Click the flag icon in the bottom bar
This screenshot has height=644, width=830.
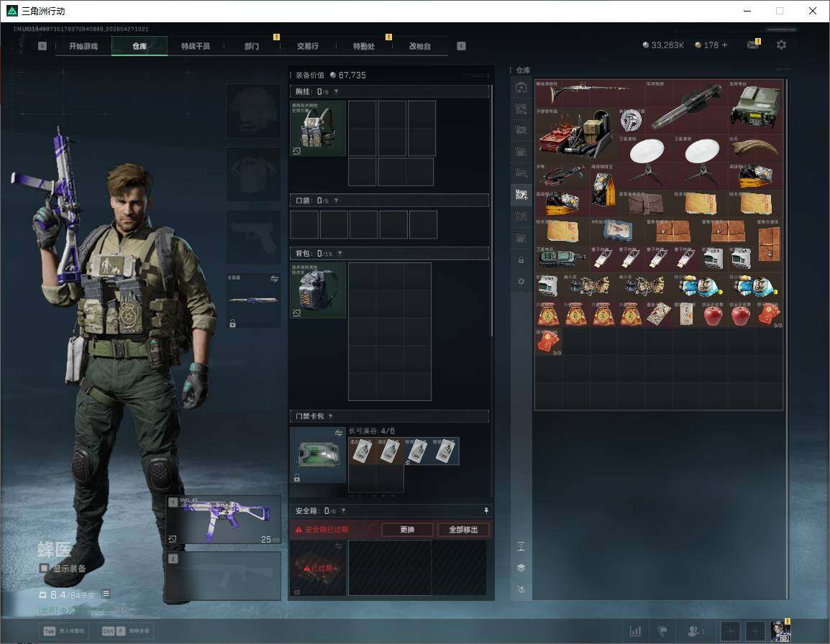pyautogui.click(x=662, y=630)
